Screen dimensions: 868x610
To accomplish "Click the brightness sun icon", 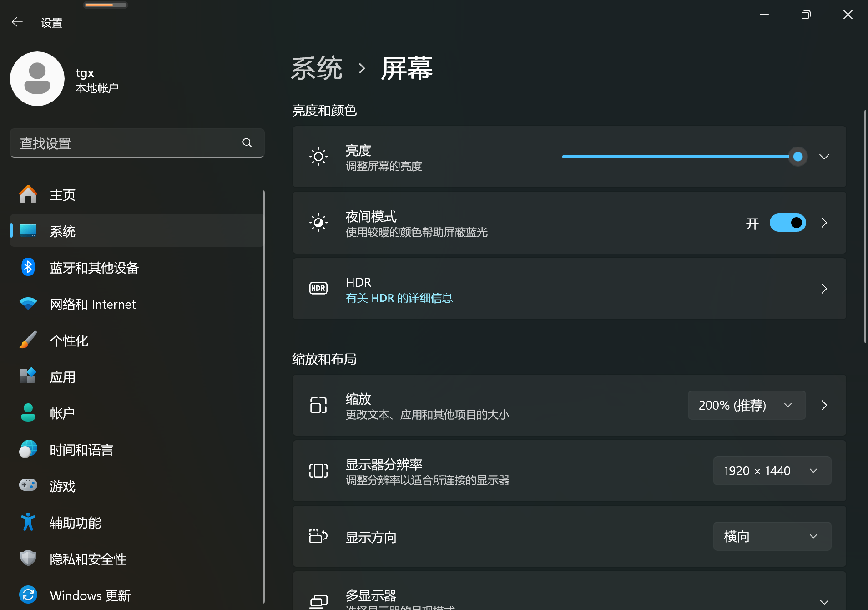I will tap(318, 157).
